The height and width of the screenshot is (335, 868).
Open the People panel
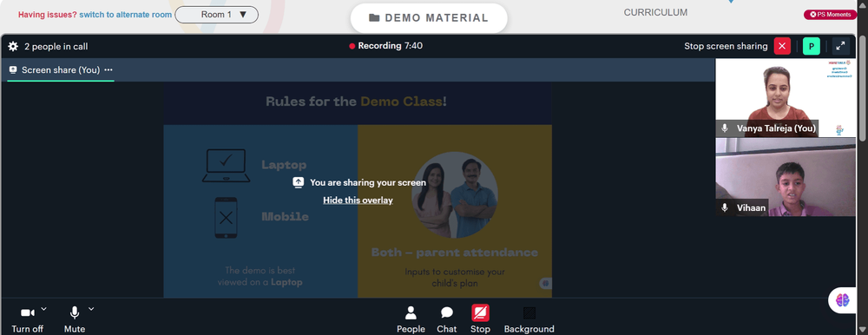coord(411,319)
